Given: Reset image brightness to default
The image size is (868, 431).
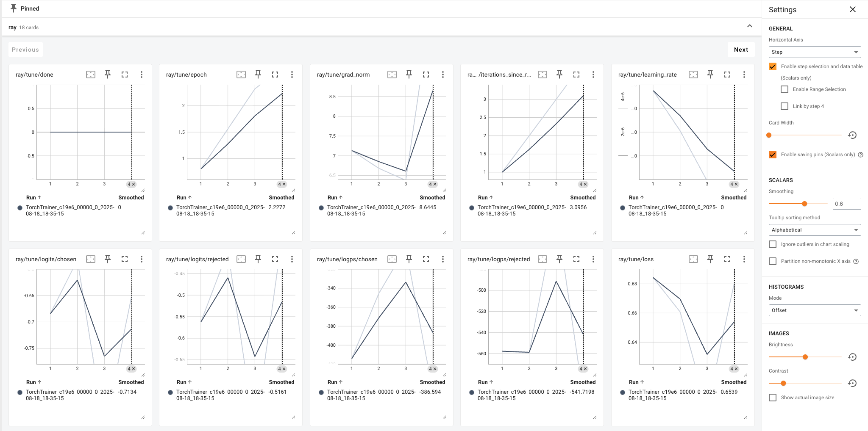Looking at the screenshot, I should coord(852,357).
